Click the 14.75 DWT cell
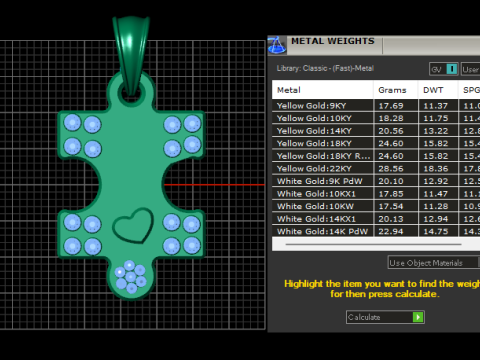The image size is (480, 360). 438,231
